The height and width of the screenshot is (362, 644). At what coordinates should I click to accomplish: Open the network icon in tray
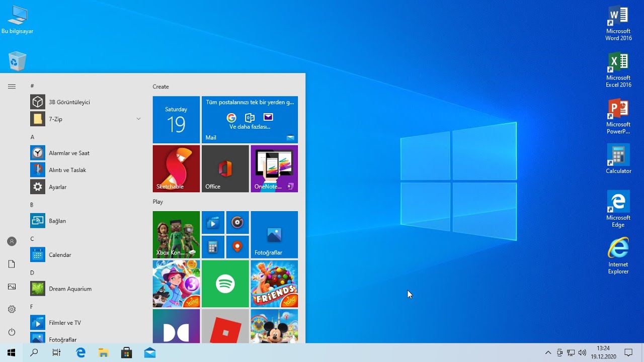[x=571, y=353]
